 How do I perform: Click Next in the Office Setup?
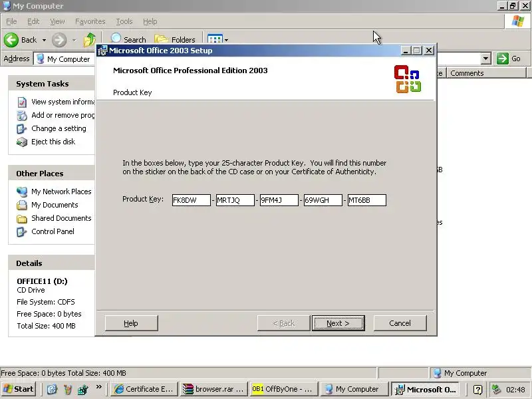click(x=338, y=323)
